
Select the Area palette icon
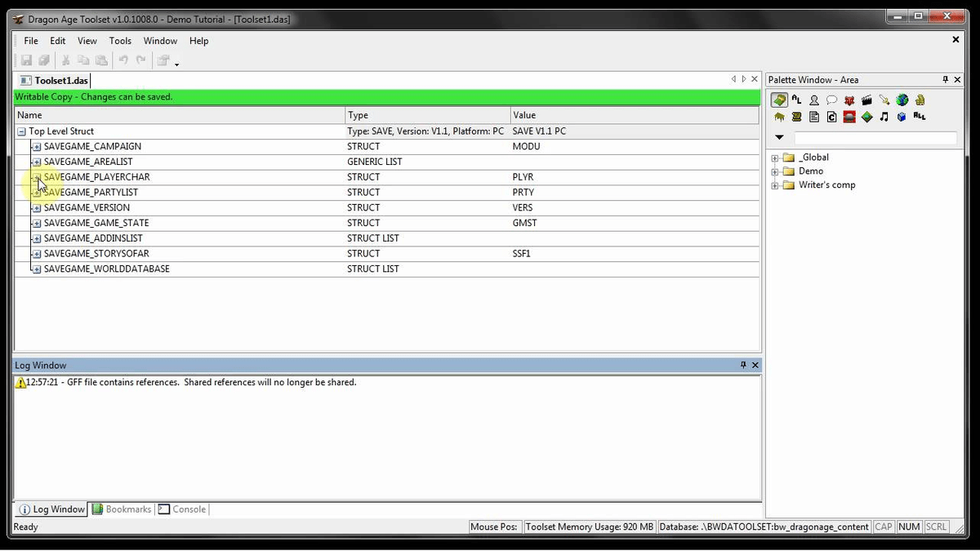(x=779, y=100)
